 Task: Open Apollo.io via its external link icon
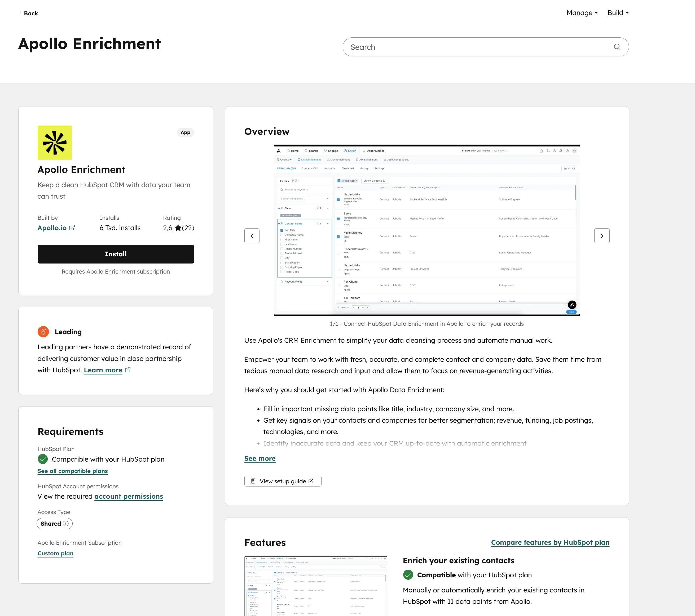coord(72,228)
